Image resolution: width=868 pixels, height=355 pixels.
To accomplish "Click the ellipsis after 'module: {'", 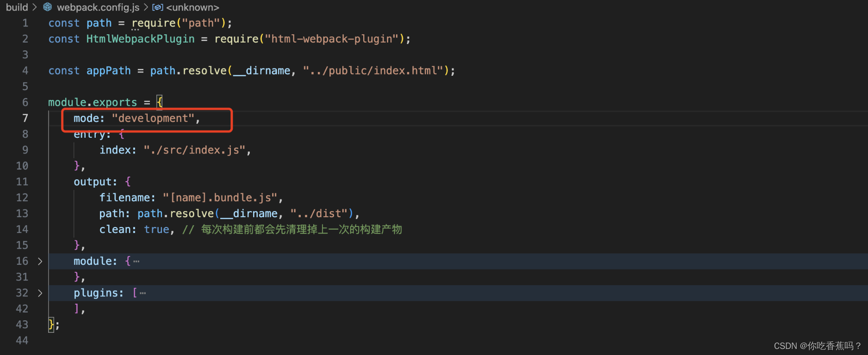I will tap(136, 262).
